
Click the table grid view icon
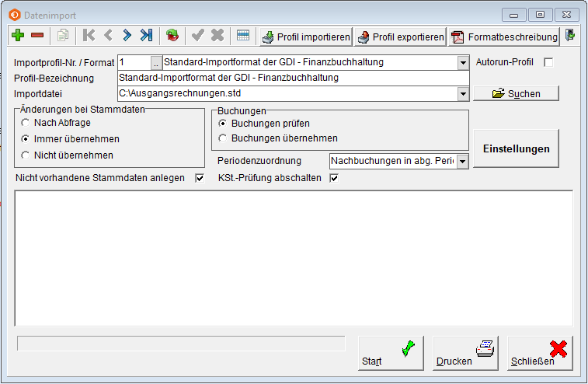click(x=243, y=36)
